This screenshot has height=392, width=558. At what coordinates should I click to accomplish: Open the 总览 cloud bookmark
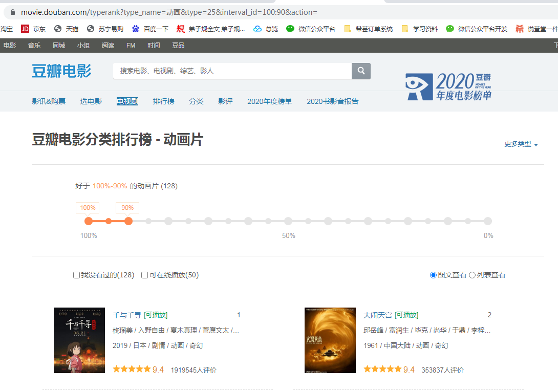point(266,29)
